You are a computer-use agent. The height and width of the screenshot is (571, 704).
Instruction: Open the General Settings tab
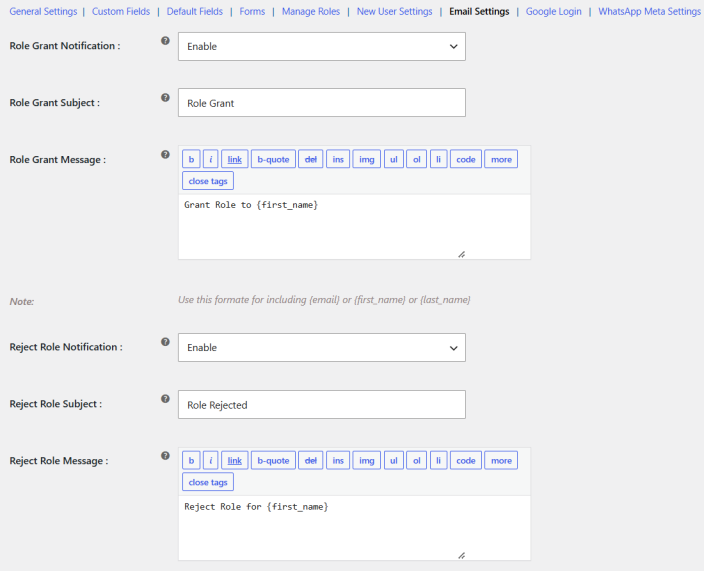pyautogui.click(x=43, y=11)
